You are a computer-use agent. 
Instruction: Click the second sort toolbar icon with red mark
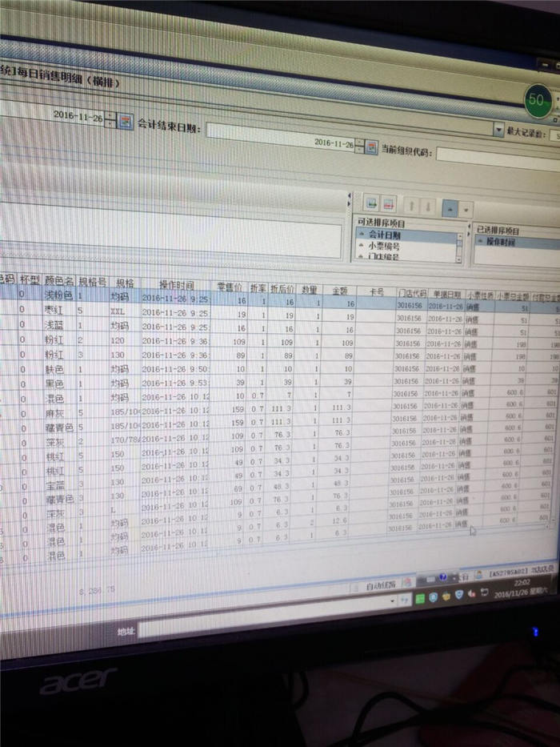(x=388, y=204)
